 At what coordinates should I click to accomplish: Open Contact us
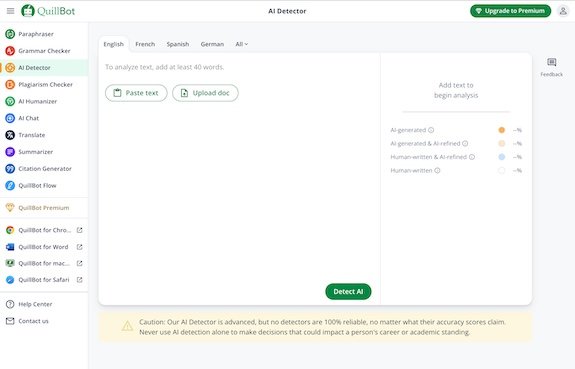point(44,321)
